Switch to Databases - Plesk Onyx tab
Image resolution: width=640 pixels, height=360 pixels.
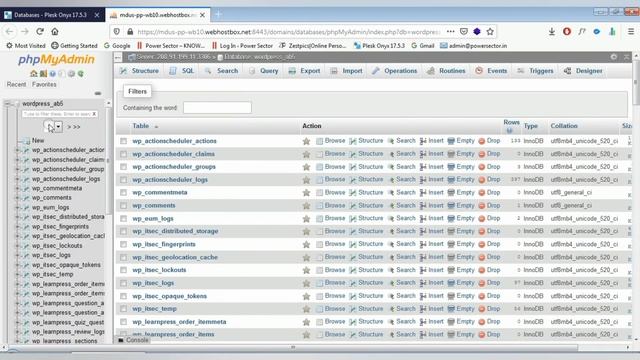click(x=52, y=15)
